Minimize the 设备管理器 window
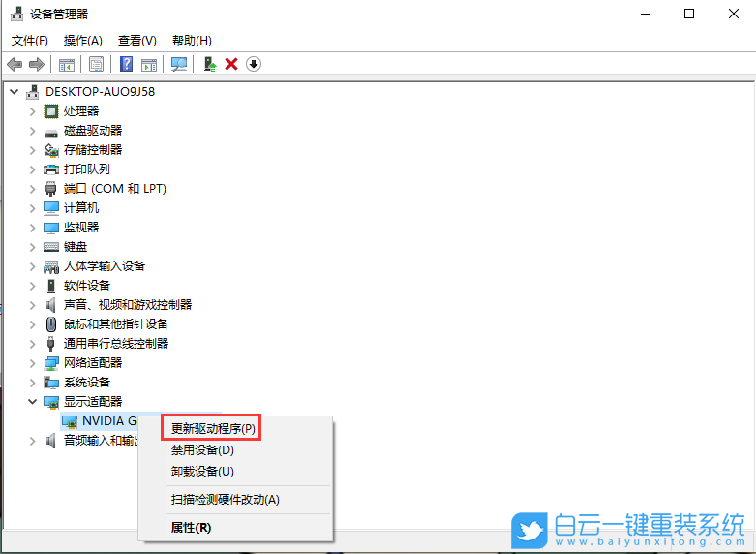The width and height of the screenshot is (756, 554). pyautogui.click(x=646, y=14)
